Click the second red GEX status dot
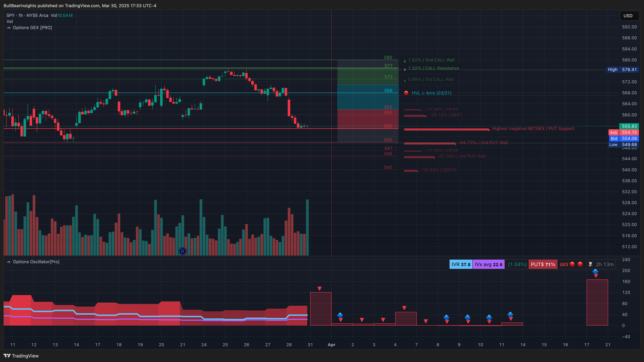Image resolution: width=644 pixels, height=362 pixels. [x=580, y=264]
